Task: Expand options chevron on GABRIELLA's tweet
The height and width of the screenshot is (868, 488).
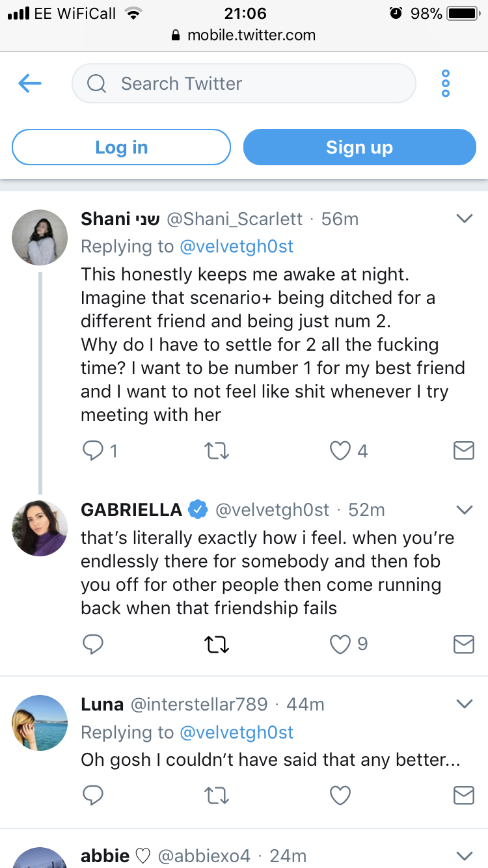Action: point(464,509)
